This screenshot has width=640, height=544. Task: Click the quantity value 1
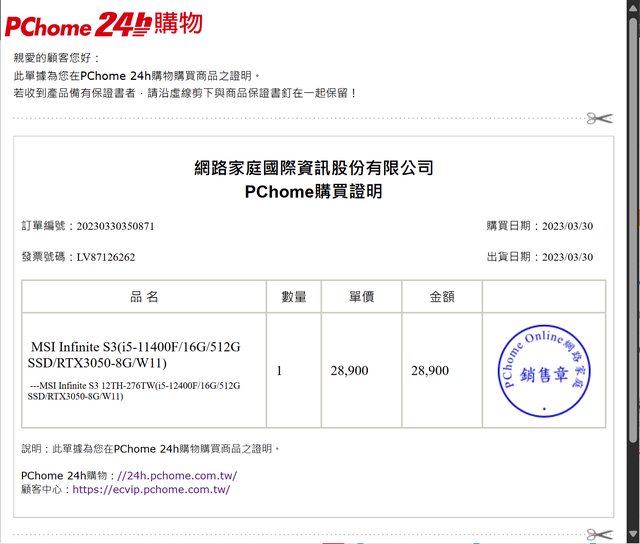(279, 371)
